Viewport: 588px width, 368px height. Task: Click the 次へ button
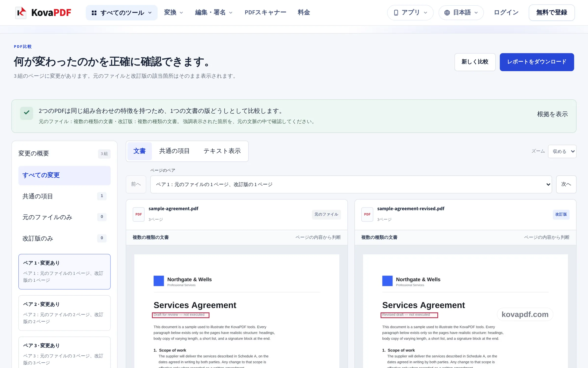click(566, 184)
